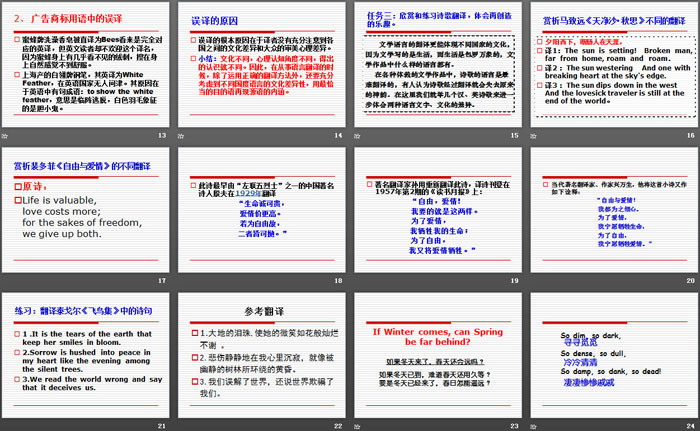Click the animation star icon under slide 15
The image size is (700, 431).
[x=357, y=136]
